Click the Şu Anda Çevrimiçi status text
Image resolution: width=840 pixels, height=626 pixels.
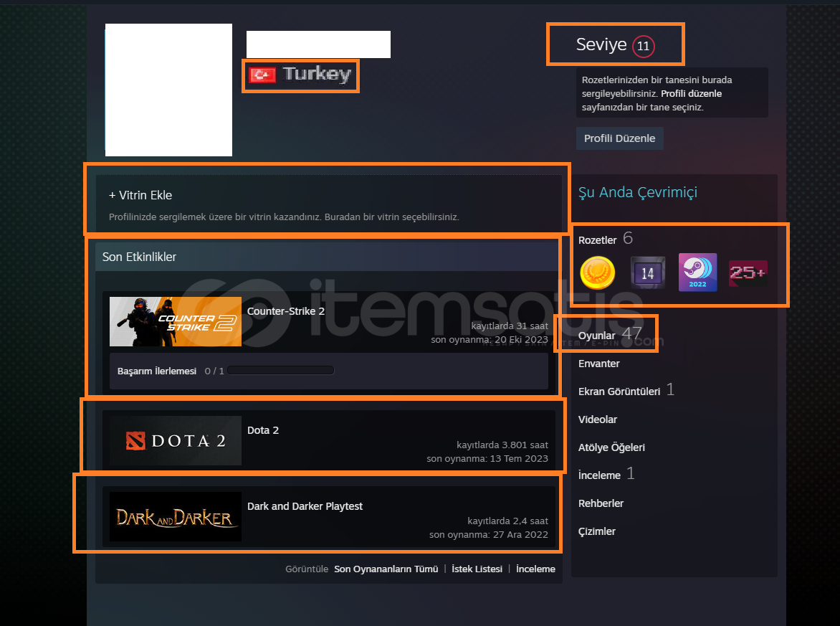[637, 192]
